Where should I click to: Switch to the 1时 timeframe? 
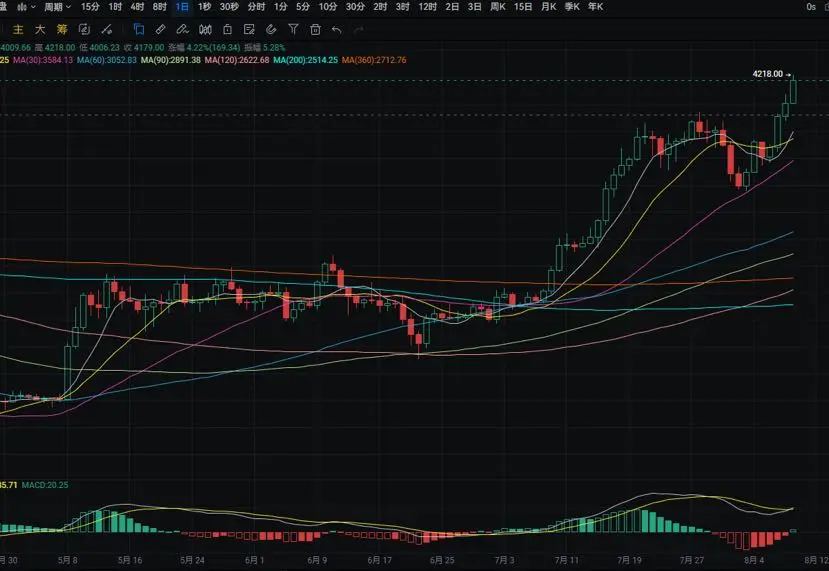point(115,7)
